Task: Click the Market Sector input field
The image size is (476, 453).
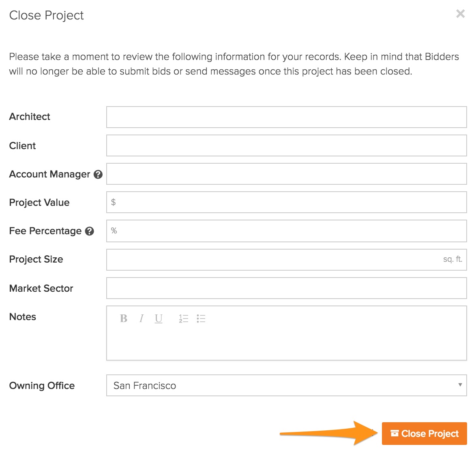Action: [x=286, y=288]
